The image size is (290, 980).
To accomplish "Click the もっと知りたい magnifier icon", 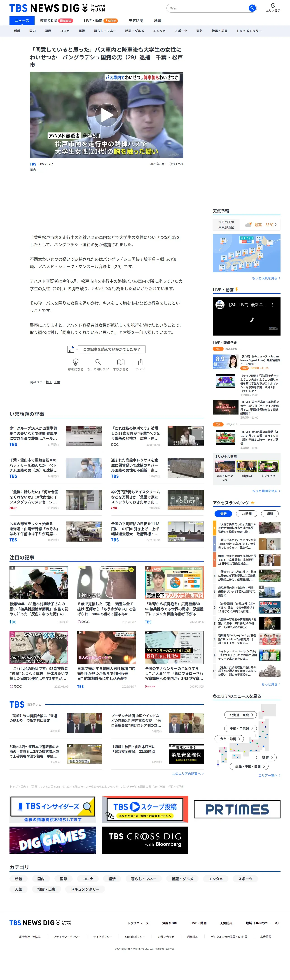I will point(98,362).
